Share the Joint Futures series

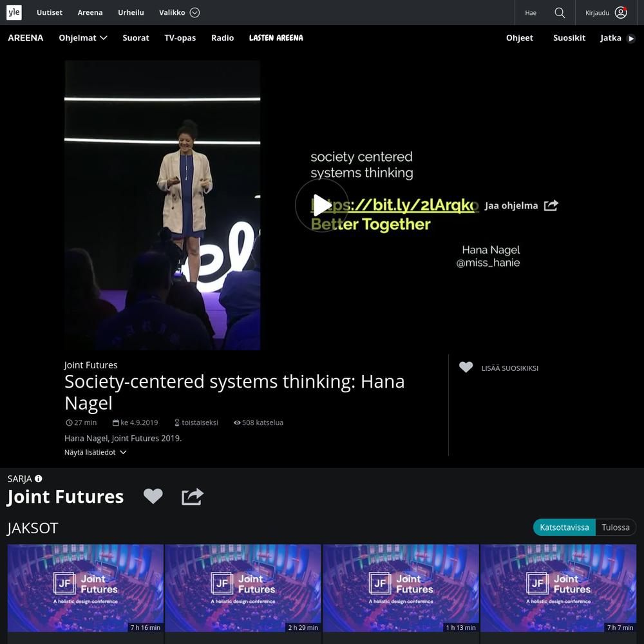coord(192,496)
